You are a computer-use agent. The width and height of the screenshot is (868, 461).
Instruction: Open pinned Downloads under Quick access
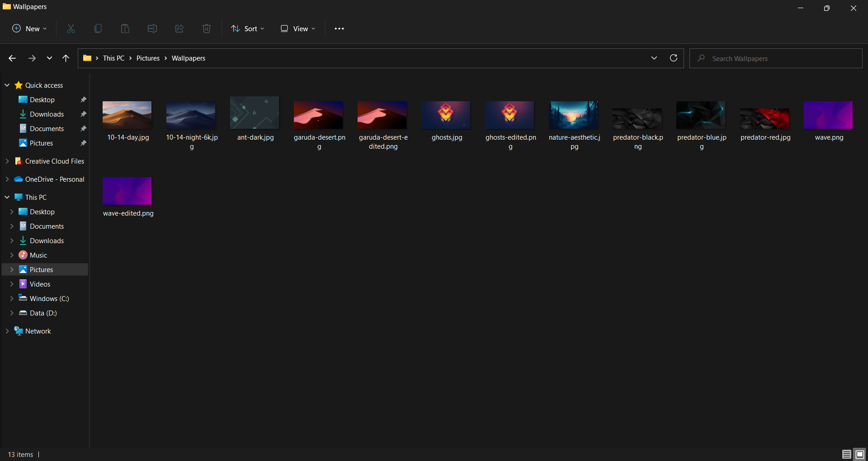coord(47,114)
